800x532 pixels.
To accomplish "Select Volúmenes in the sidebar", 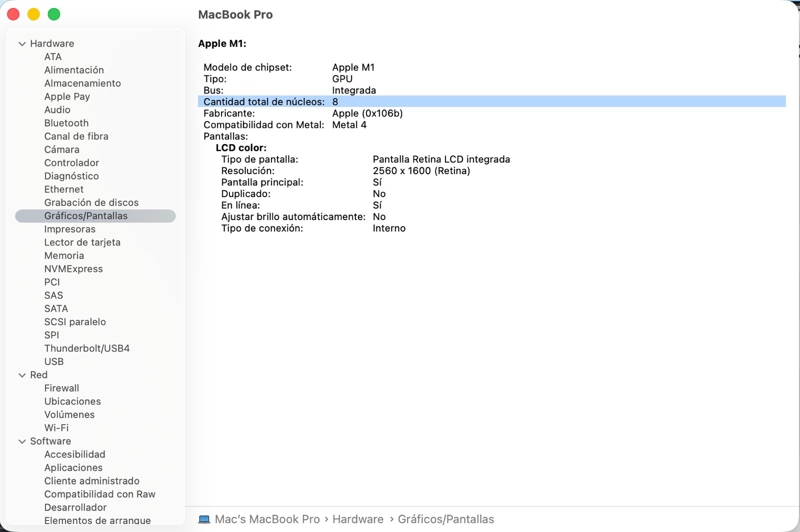I will click(x=69, y=414).
